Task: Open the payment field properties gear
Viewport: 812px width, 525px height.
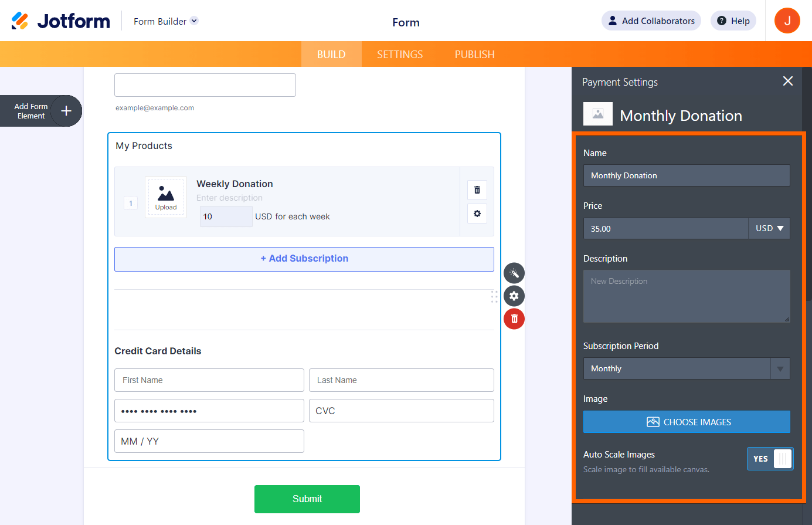Action: tap(514, 296)
